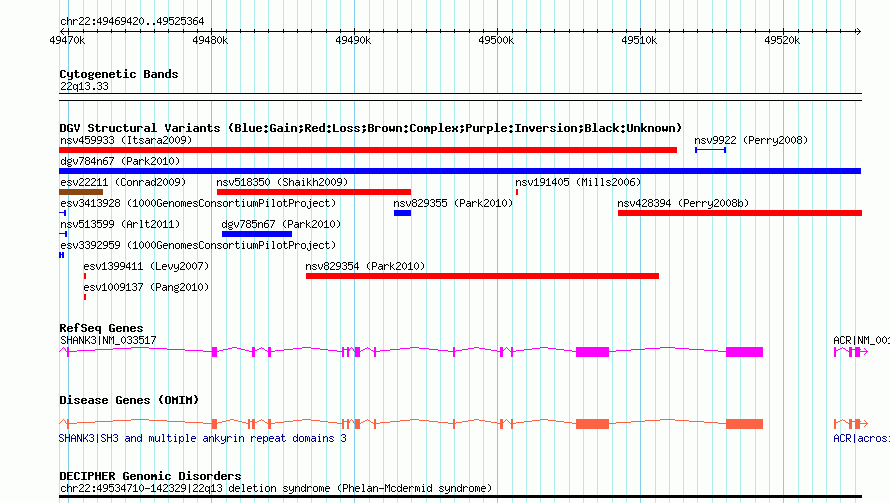Click the RefSeq Genes track title
The height and width of the screenshot is (503, 890).
point(101,328)
